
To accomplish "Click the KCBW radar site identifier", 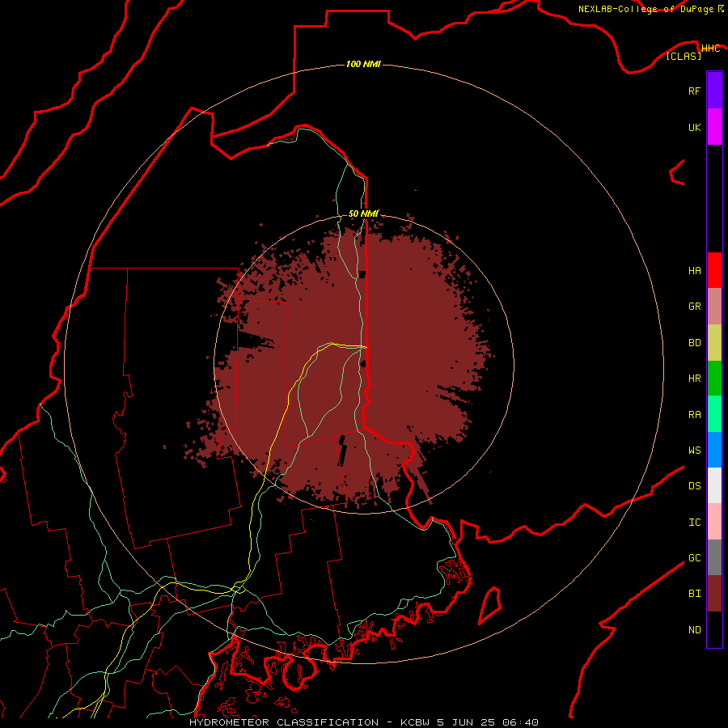I will 415,722.
